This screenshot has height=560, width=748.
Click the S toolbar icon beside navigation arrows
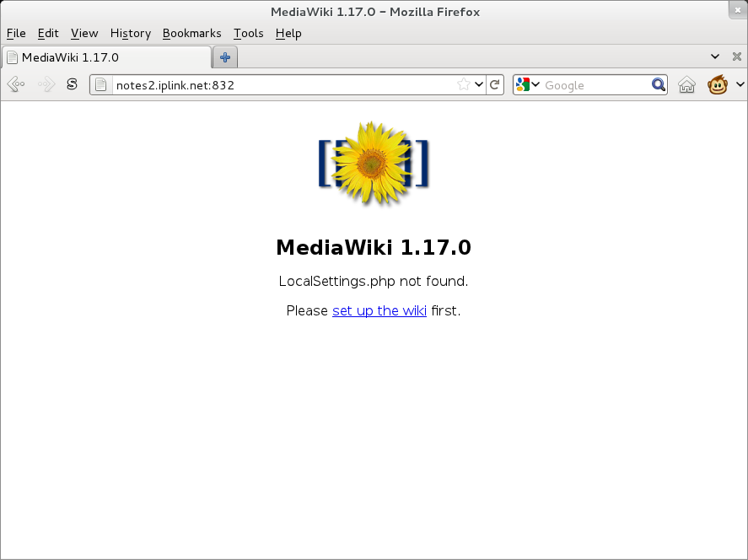(x=72, y=84)
